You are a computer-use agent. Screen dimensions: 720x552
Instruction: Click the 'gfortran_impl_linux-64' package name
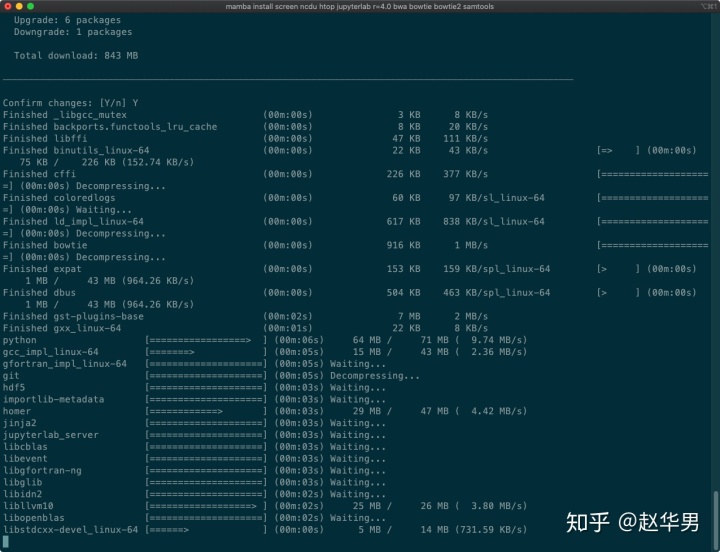(x=65, y=364)
